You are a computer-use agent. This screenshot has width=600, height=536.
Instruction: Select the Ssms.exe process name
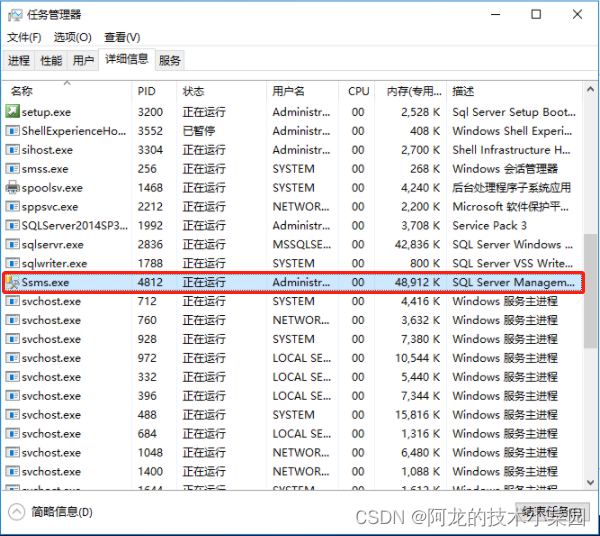45,282
